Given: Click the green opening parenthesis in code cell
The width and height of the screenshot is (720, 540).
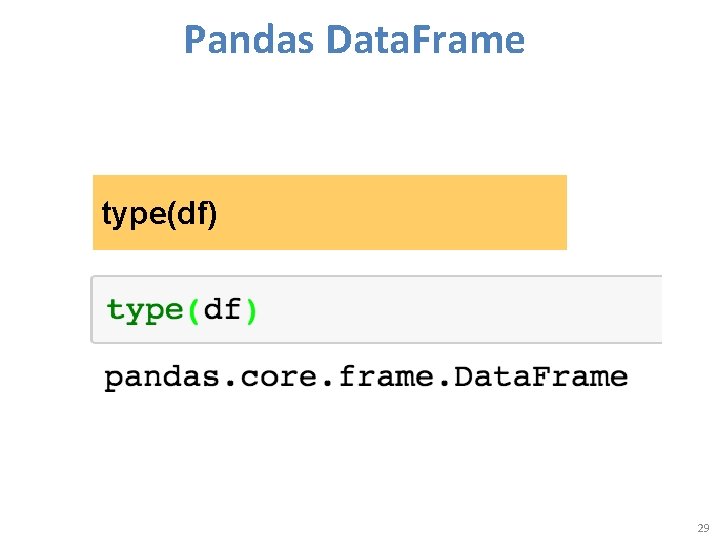Looking at the screenshot, I should (193, 310).
